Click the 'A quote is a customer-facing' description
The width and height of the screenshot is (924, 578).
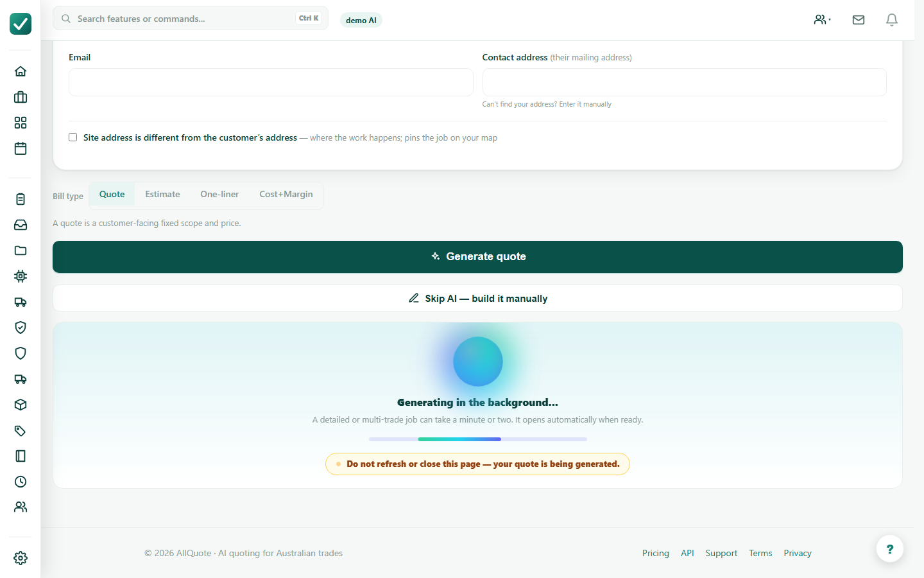147,223
